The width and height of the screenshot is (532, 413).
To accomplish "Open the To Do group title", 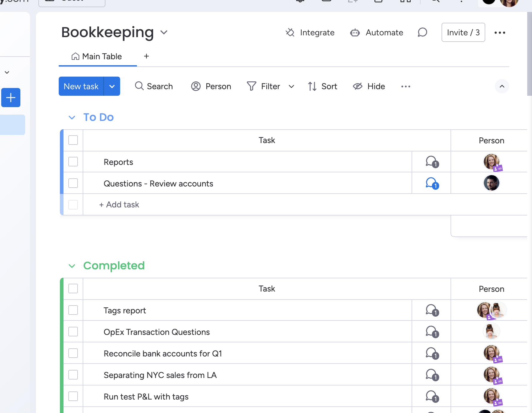I will click(x=99, y=117).
